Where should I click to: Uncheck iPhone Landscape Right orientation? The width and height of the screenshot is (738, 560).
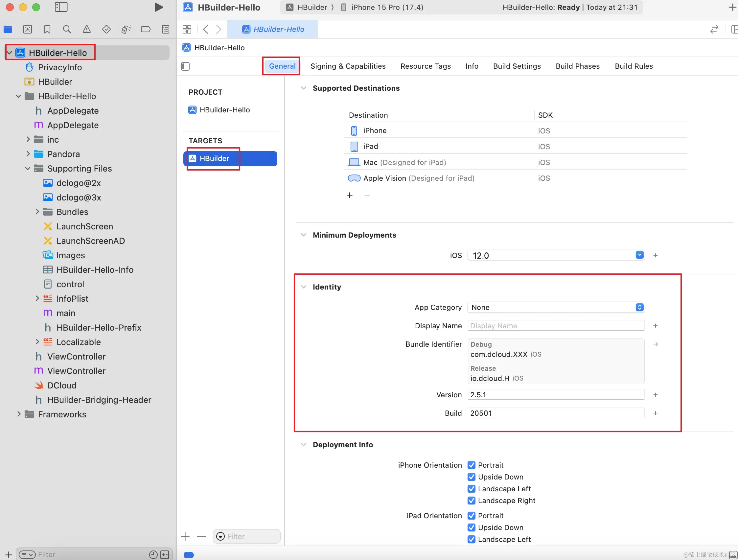point(471,501)
